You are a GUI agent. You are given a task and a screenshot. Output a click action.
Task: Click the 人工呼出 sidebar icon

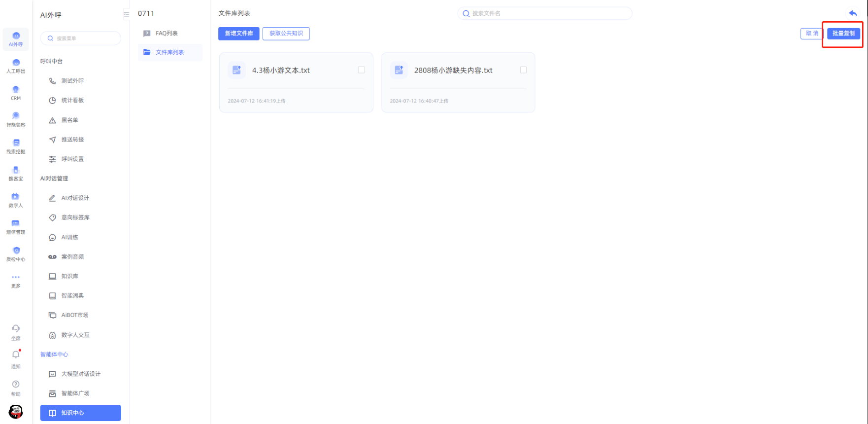(x=16, y=66)
